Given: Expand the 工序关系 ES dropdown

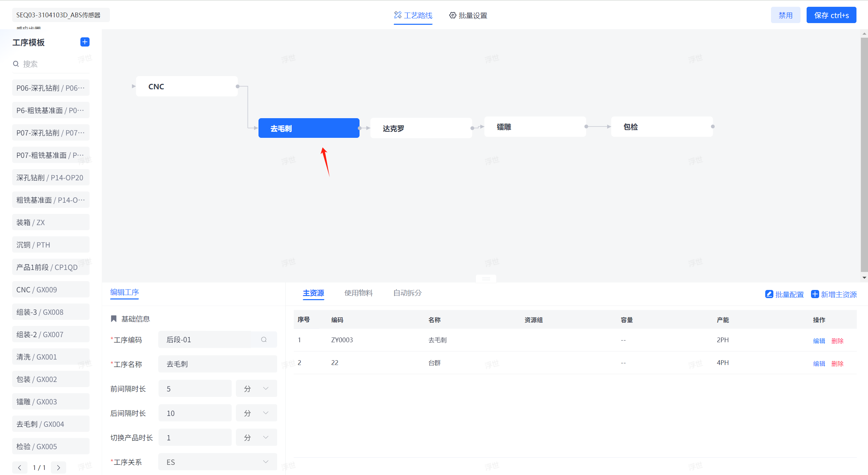Looking at the screenshot, I should pyautogui.click(x=217, y=462).
